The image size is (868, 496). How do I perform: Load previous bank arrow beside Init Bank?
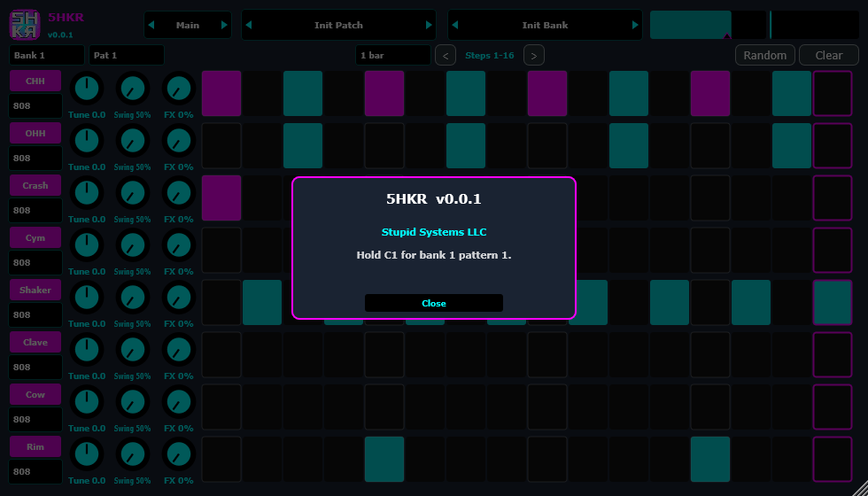point(455,25)
